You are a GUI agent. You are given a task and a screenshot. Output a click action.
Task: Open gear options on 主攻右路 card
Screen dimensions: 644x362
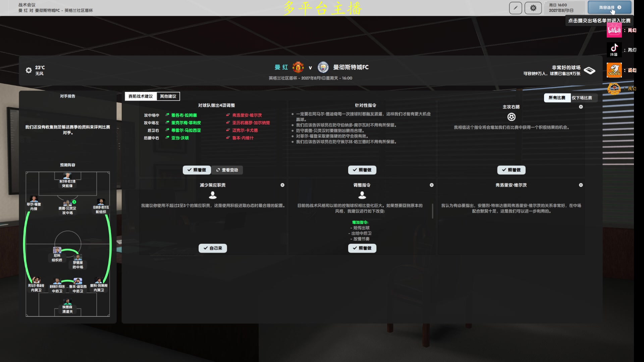[581, 107]
